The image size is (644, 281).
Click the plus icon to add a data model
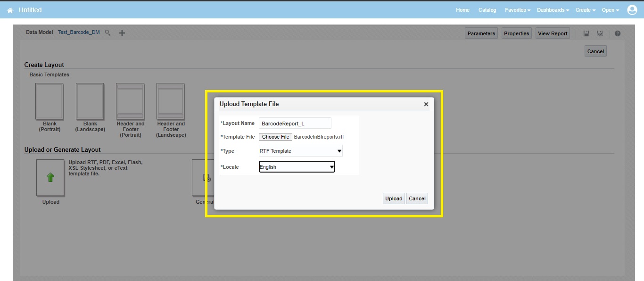tap(121, 33)
